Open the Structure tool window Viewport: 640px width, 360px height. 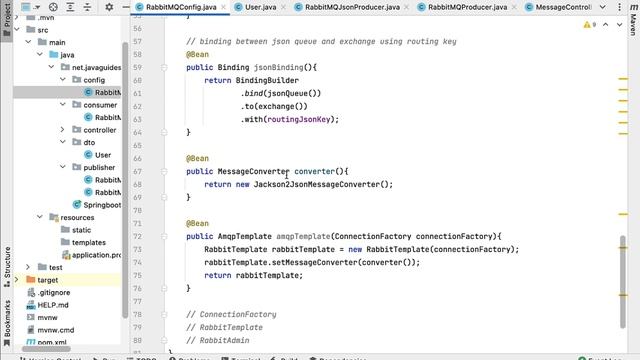pyautogui.click(x=7, y=267)
